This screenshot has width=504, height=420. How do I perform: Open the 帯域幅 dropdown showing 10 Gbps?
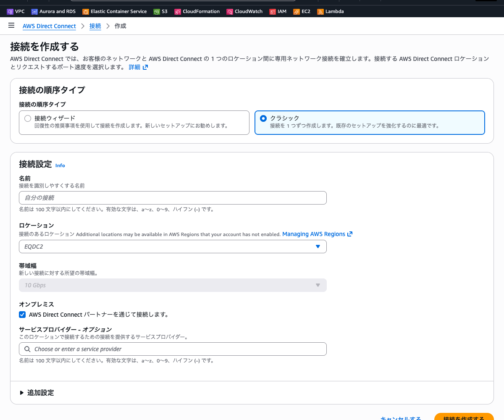(x=173, y=285)
